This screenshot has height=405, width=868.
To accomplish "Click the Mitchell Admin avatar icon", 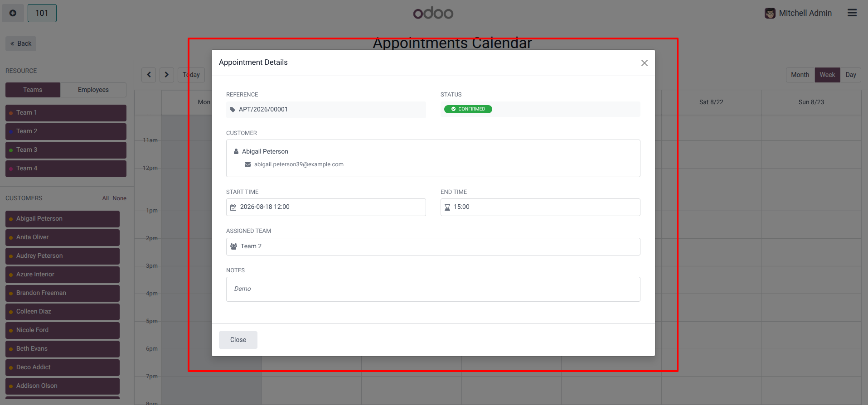I will (x=770, y=13).
